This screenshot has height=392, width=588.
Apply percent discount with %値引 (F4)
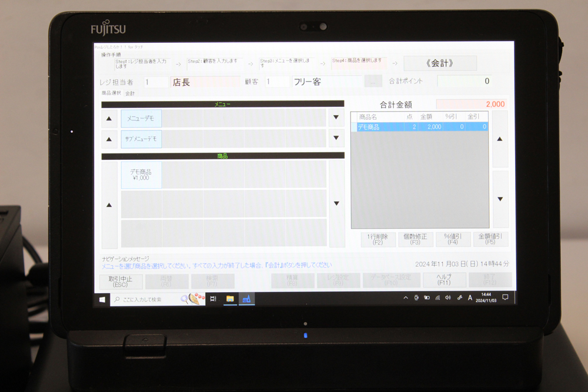tap(453, 239)
